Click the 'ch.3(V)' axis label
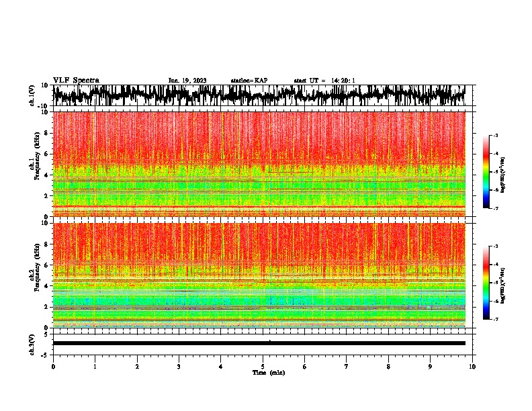Viewport: 532px width, 411px height. point(32,345)
